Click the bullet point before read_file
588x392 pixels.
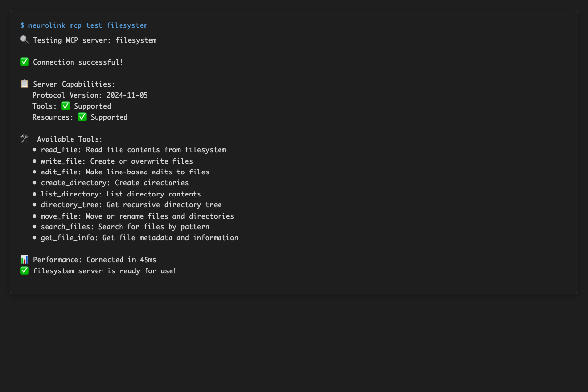point(35,150)
